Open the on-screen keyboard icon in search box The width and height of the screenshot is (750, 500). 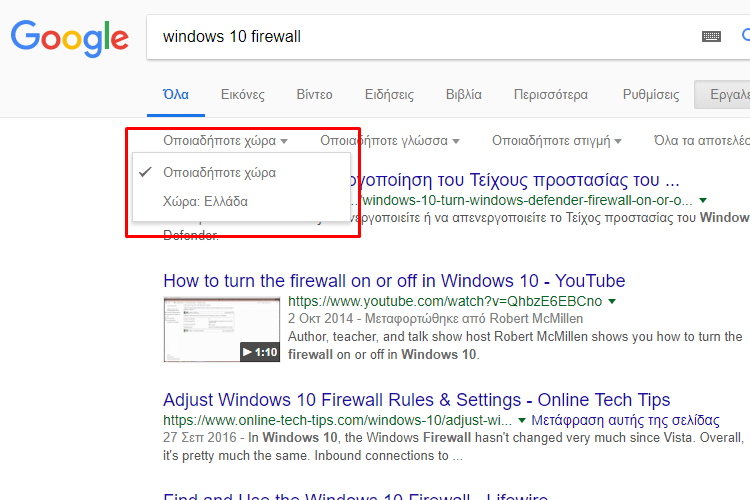(x=711, y=36)
